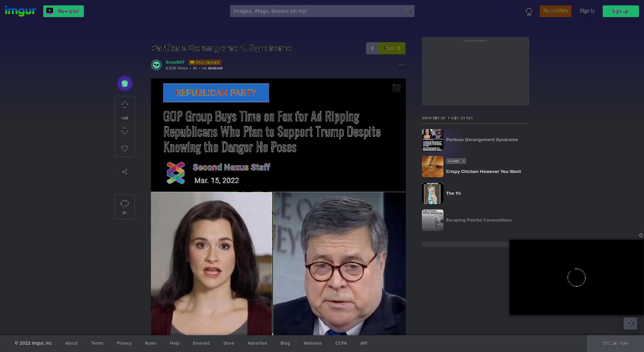Open Partisan Derangement Syndrome sidebar thumbnail
Viewport: 644px width, 352px height.
pyautogui.click(x=433, y=140)
